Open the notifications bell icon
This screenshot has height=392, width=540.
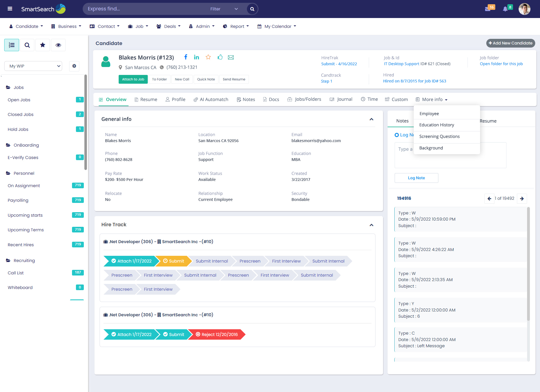coord(505,9)
